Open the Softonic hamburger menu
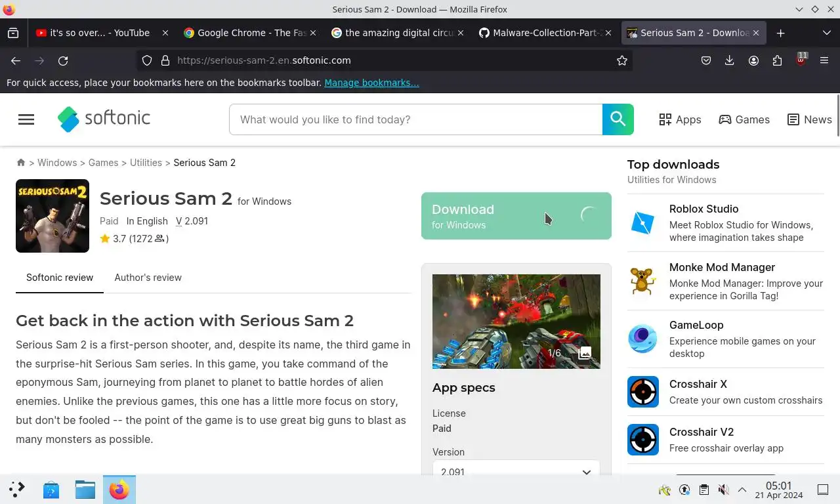The width and height of the screenshot is (840, 504). (x=26, y=119)
